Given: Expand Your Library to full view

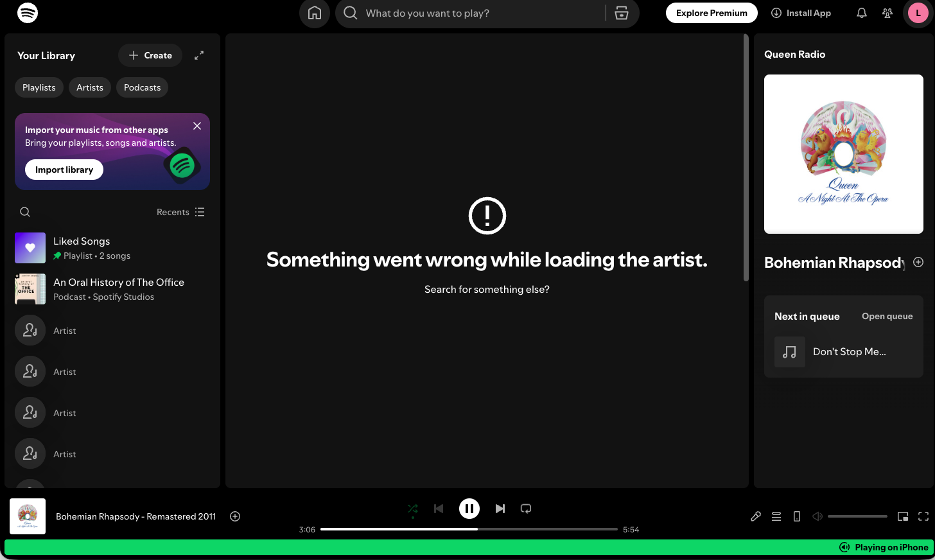Looking at the screenshot, I should pos(199,55).
